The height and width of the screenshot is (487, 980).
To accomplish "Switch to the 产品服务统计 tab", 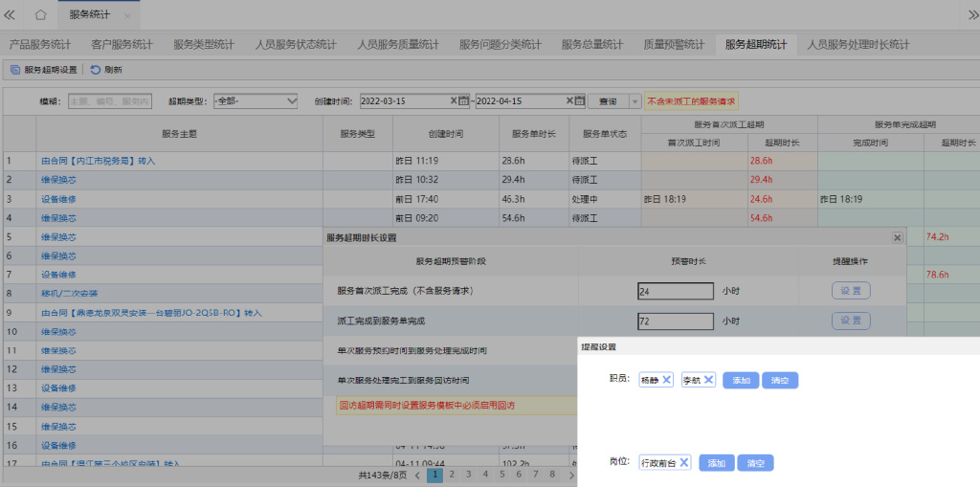I will tap(40, 44).
